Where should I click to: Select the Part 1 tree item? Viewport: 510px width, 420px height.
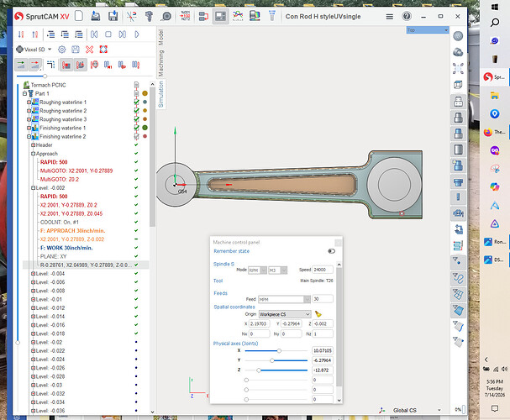(x=42, y=93)
